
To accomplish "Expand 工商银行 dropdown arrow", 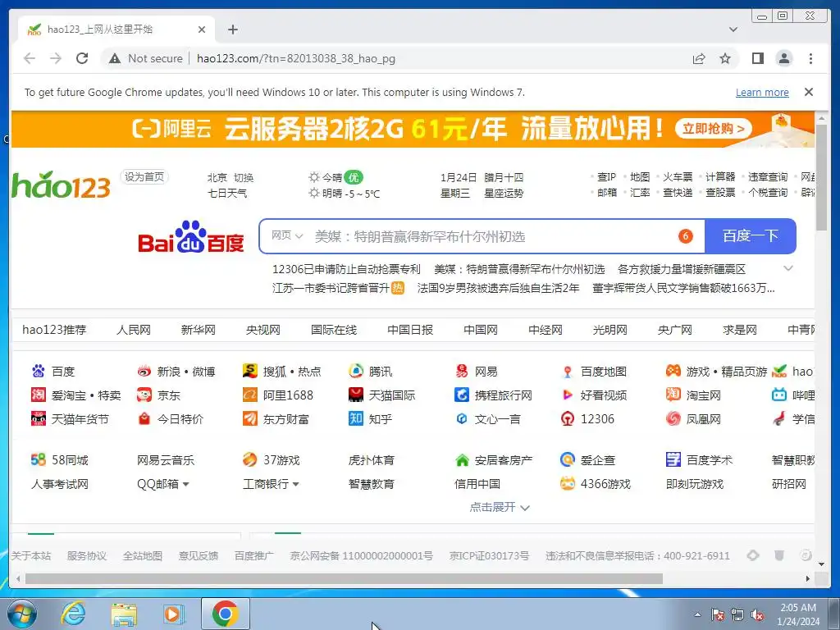I will pos(295,484).
